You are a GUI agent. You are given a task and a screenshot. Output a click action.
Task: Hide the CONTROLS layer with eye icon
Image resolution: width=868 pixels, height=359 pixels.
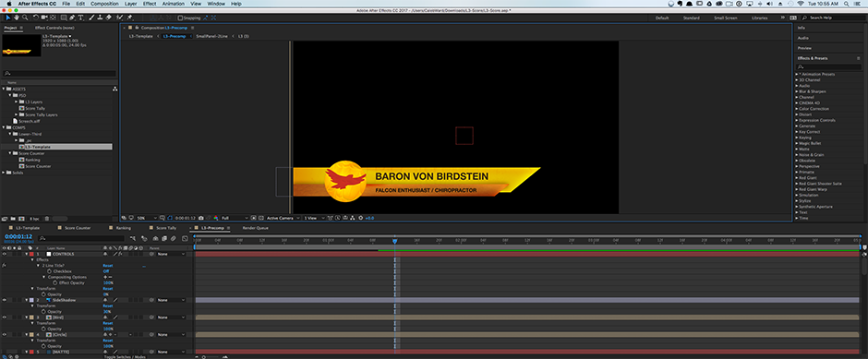4,254
